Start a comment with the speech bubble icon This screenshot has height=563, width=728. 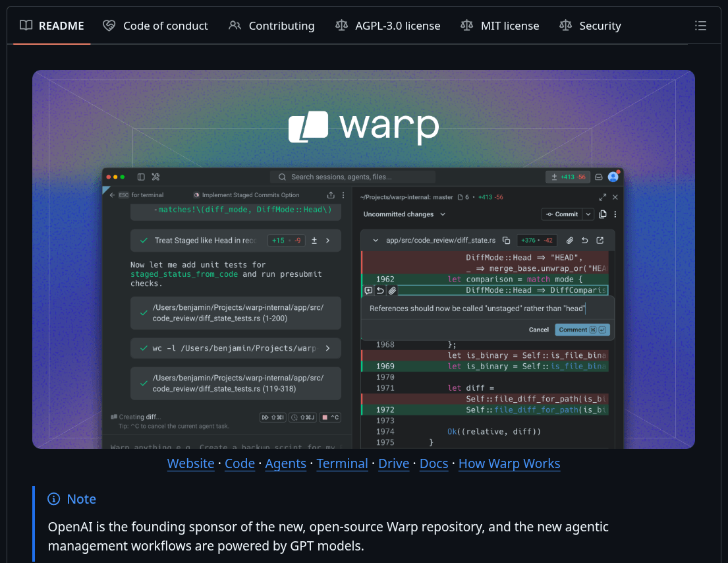[368, 291]
